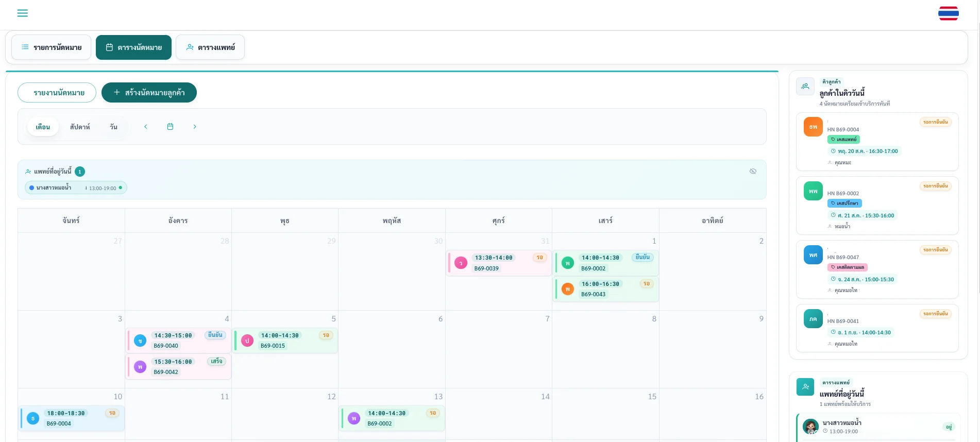Click purple "พ" avatar on Thursday 13th appointment

(x=354, y=419)
